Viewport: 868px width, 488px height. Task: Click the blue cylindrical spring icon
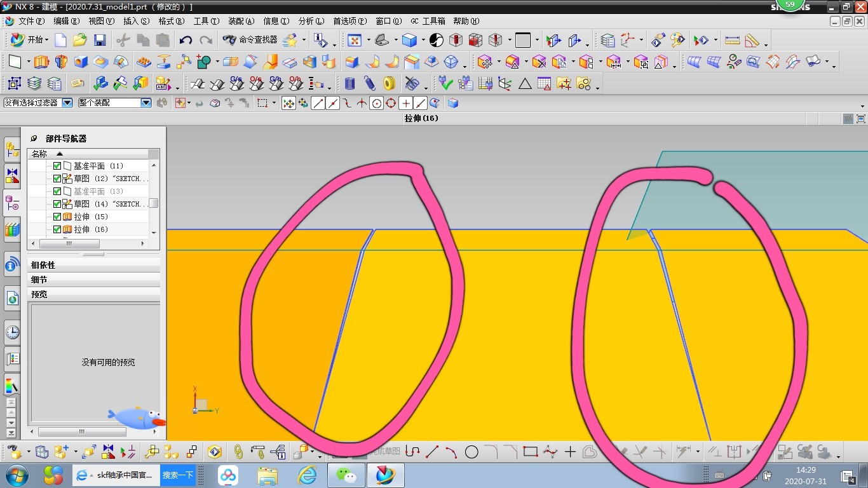(349, 83)
